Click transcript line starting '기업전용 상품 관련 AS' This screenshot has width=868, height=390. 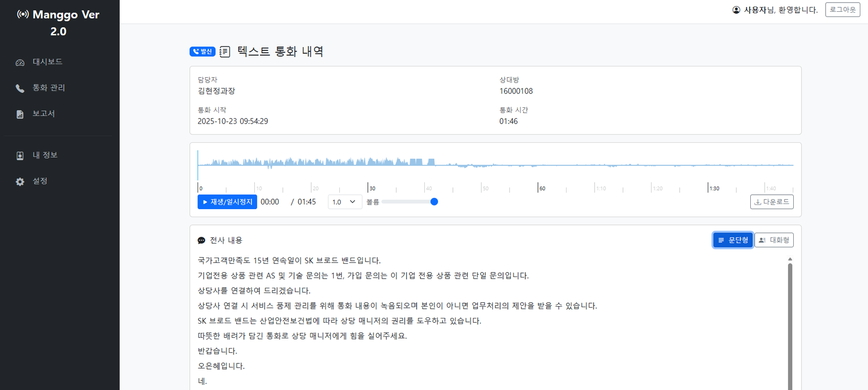point(363,276)
